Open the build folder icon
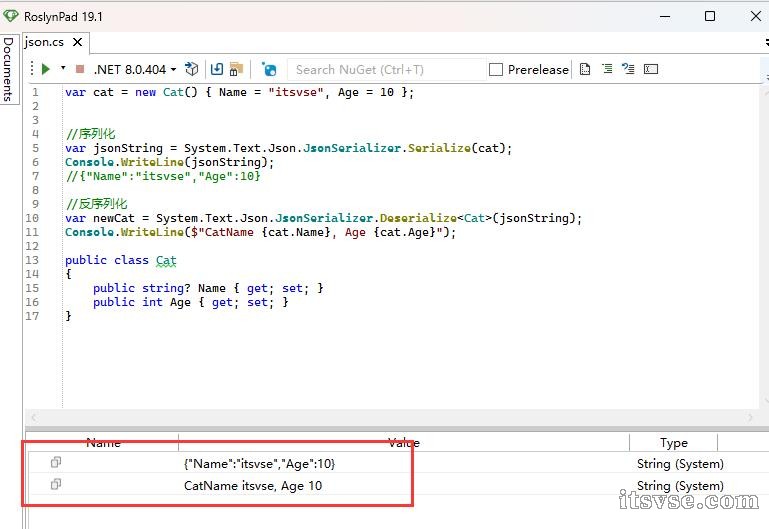This screenshot has width=769, height=529. 236,69
